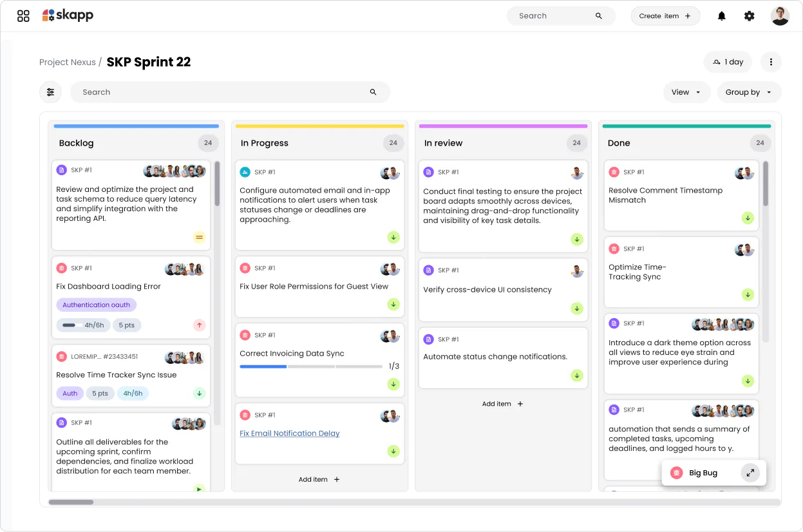803x532 pixels.
Task: Click the Done column vertical scrollbar
Action: (766, 184)
